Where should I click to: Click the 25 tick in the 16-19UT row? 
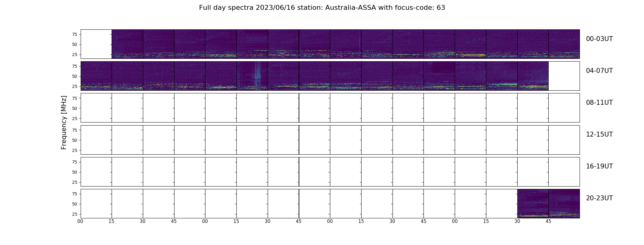click(75, 182)
